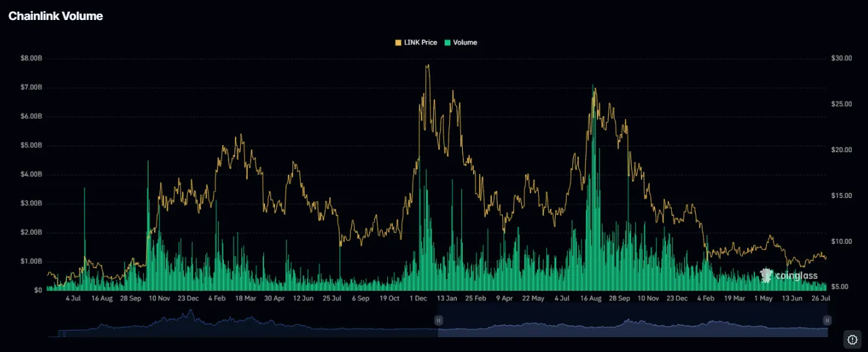Click the left range slider handle

(438, 320)
